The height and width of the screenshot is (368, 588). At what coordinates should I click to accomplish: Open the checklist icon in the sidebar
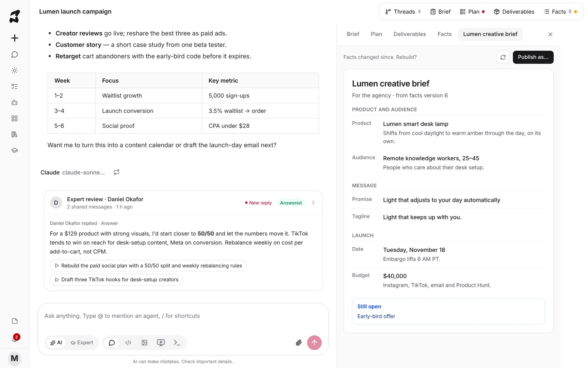[x=14, y=86]
